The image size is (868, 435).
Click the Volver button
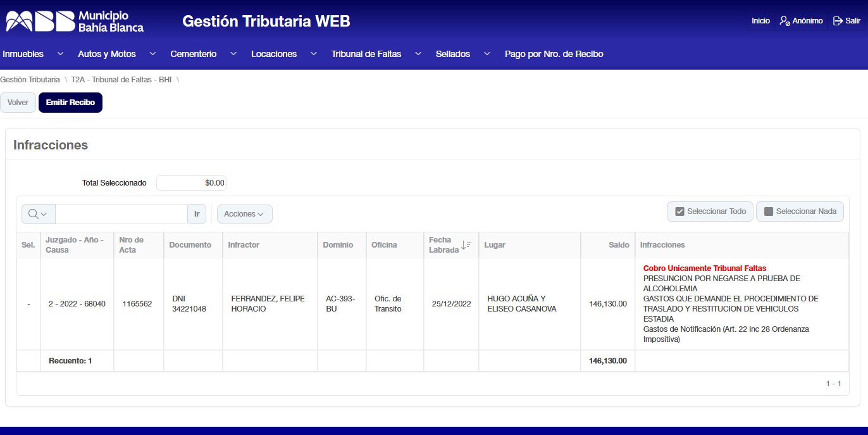tap(18, 103)
